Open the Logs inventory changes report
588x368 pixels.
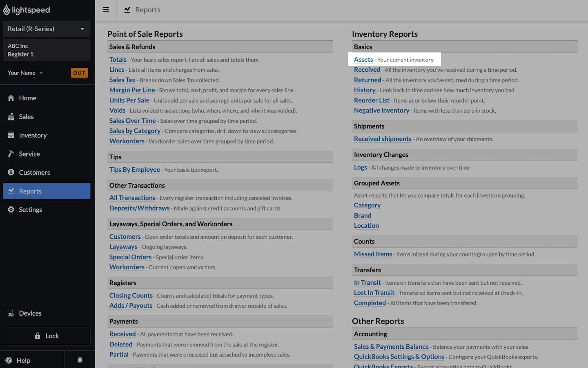361,167
